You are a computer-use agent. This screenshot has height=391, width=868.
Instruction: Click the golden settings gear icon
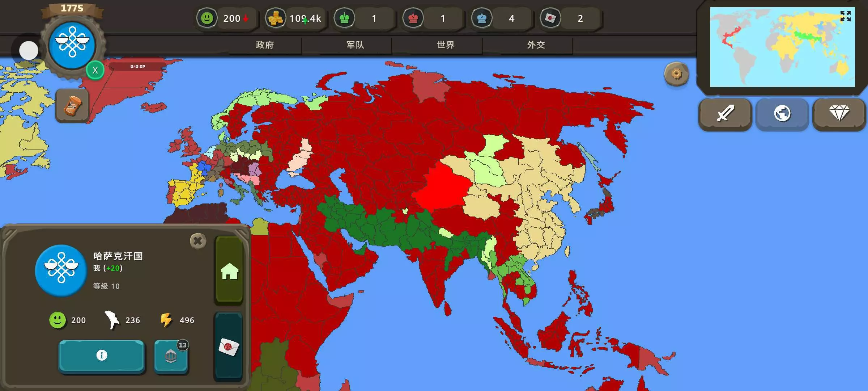tap(676, 74)
